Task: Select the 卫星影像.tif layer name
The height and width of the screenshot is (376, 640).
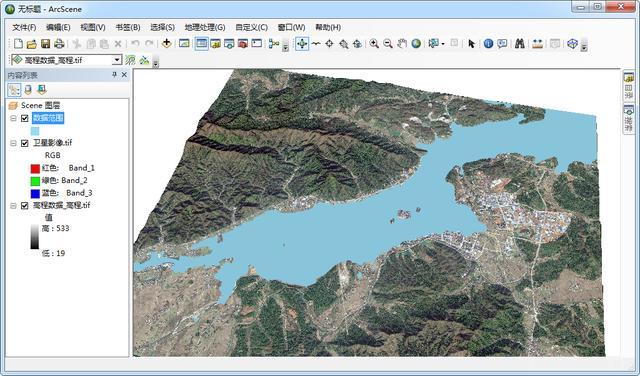Action: point(52,143)
